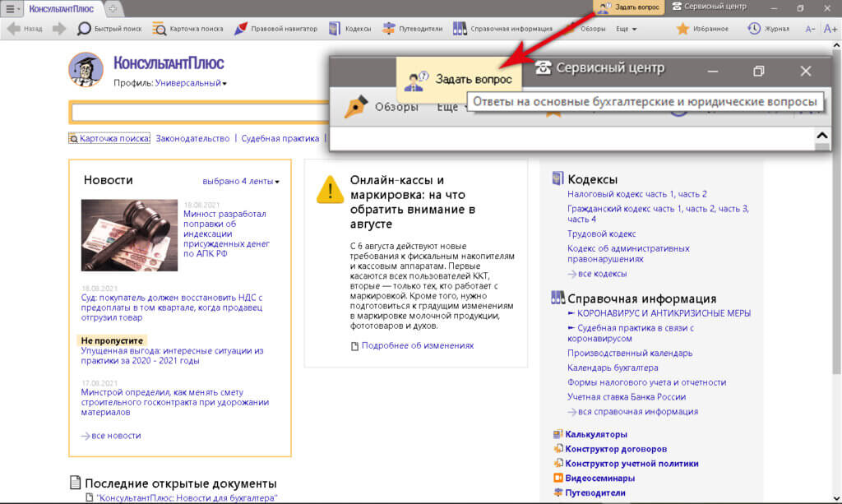Open Путеводители link in right column

[595, 492]
